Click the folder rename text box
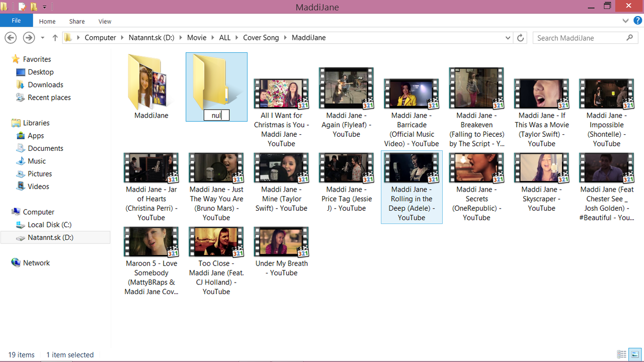The height and width of the screenshot is (362, 644). pos(216,116)
